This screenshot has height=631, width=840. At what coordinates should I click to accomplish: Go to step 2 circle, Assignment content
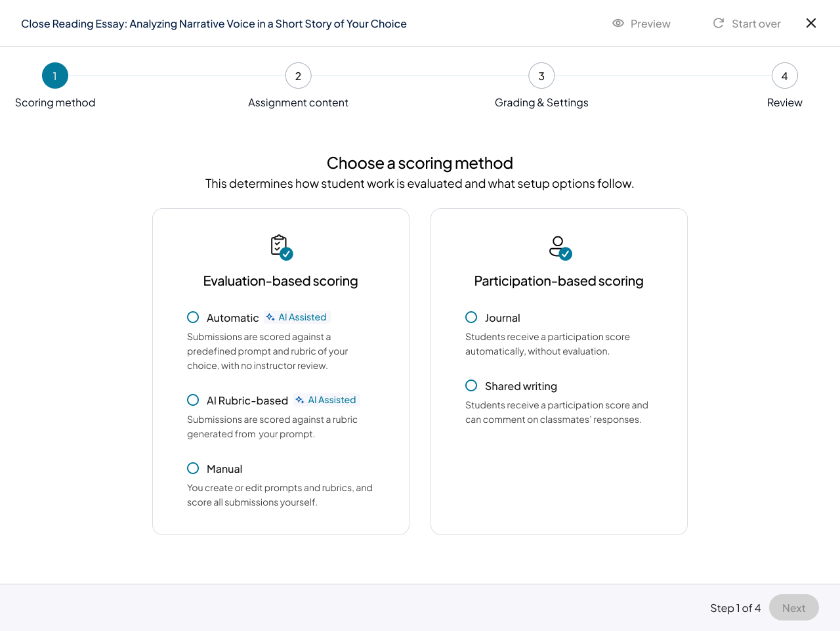pos(298,76)
